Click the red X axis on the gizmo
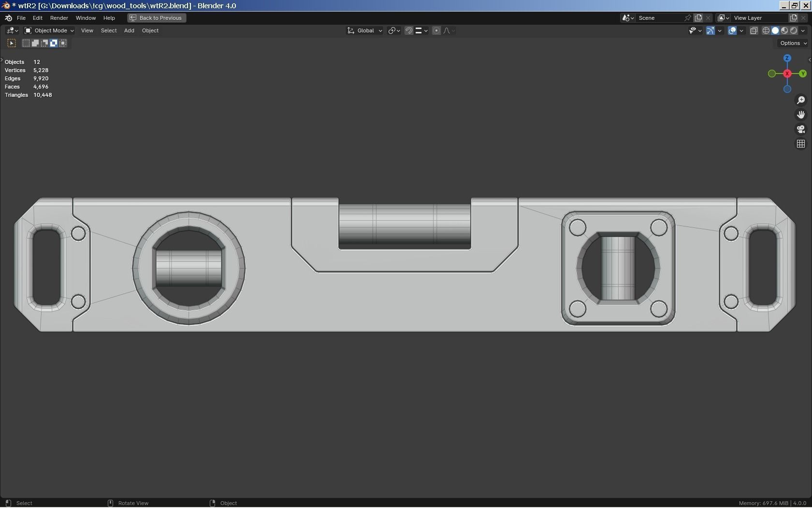The width and height of the screenshot is (812, 508). [x=787, y=74]
